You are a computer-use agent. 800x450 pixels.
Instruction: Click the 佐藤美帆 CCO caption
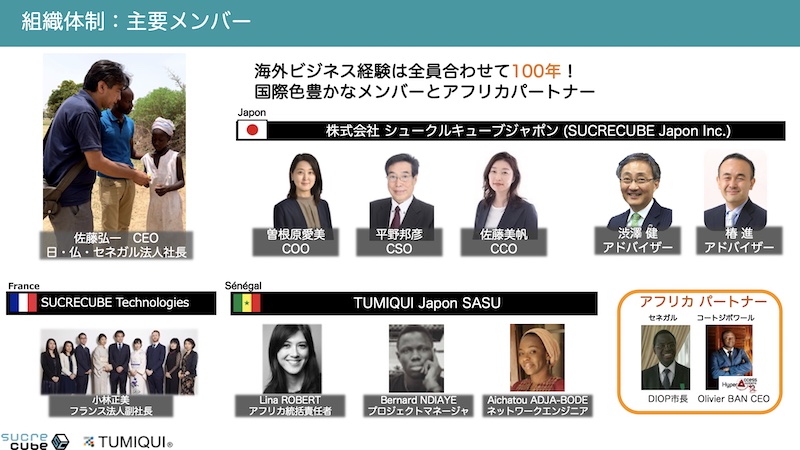point(504,242)
